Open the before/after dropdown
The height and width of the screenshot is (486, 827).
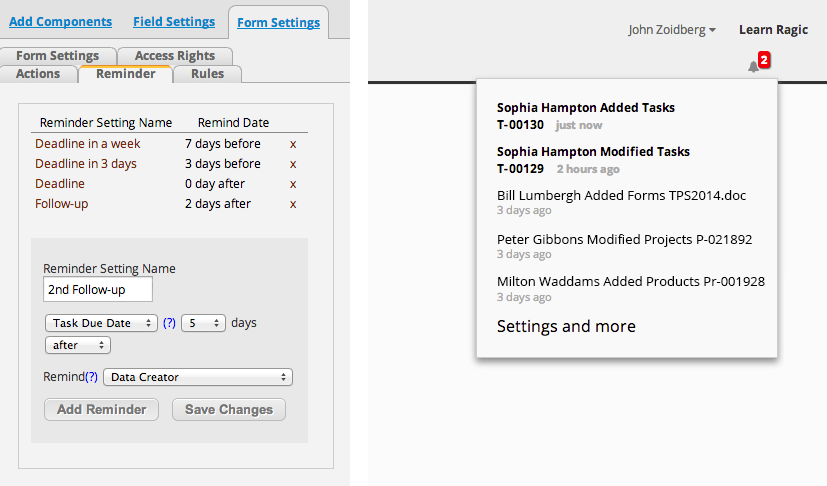pyautogui.click(x=78, y=345)
